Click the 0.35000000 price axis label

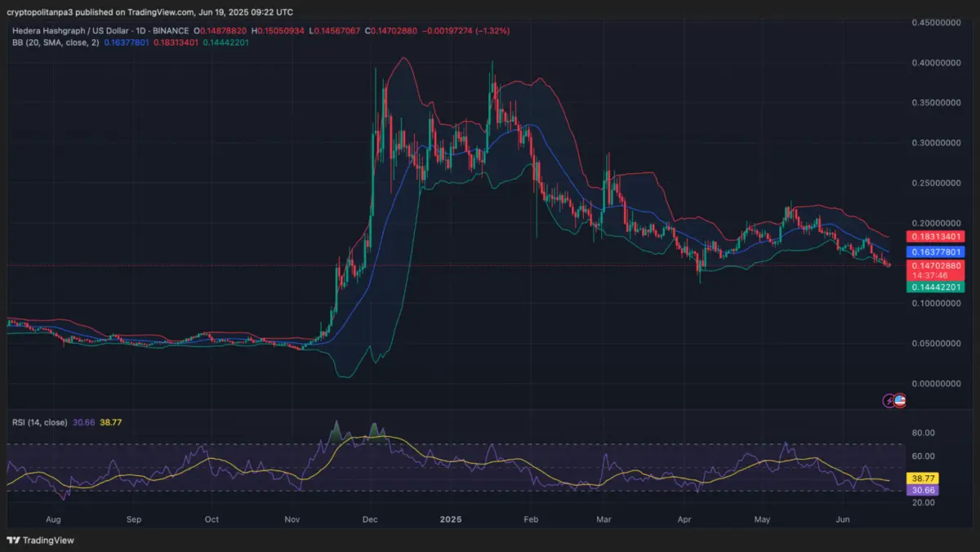coord(937,103)
